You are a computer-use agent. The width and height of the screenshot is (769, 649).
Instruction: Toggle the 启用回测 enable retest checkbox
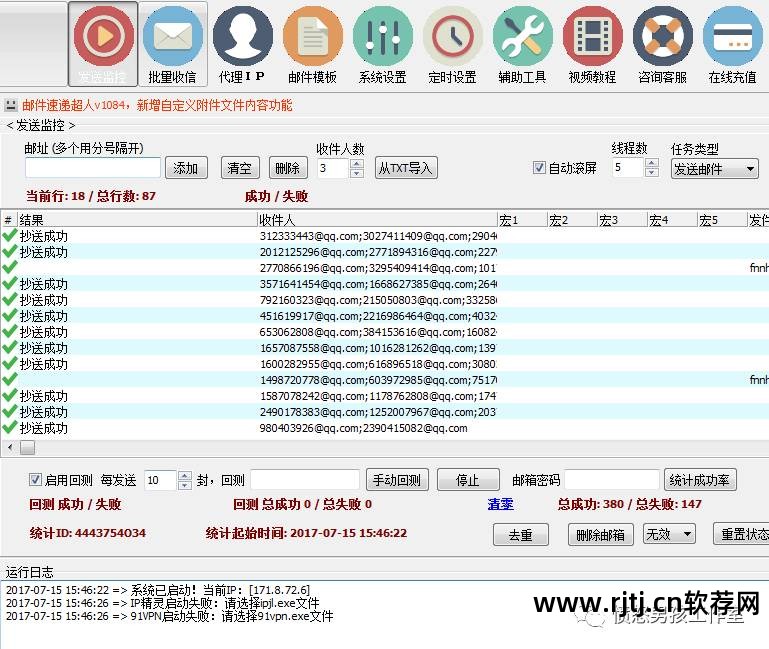pyautogui.click(x=35, y=479)
